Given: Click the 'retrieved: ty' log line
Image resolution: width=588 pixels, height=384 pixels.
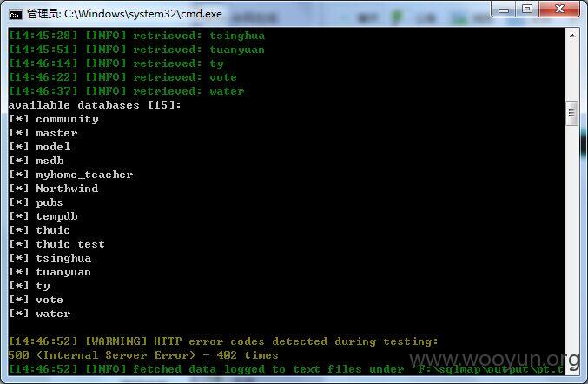Looking at the screenshot, I should (116, 63).
